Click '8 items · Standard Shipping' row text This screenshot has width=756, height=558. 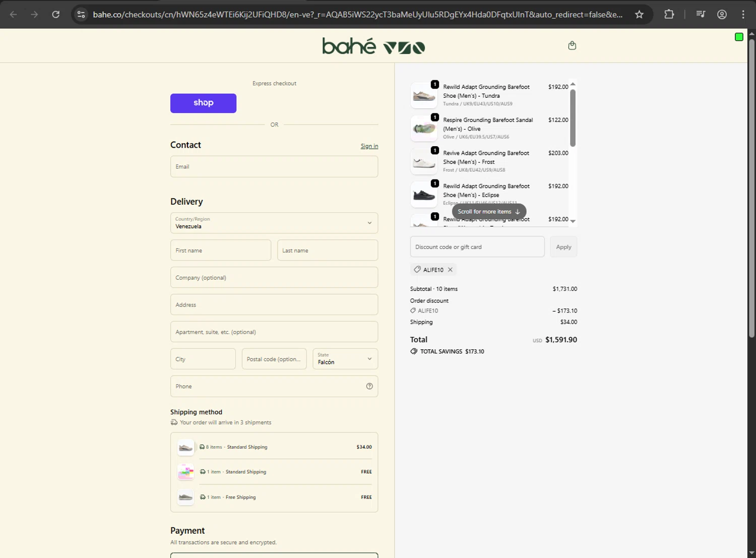[236, 447]
